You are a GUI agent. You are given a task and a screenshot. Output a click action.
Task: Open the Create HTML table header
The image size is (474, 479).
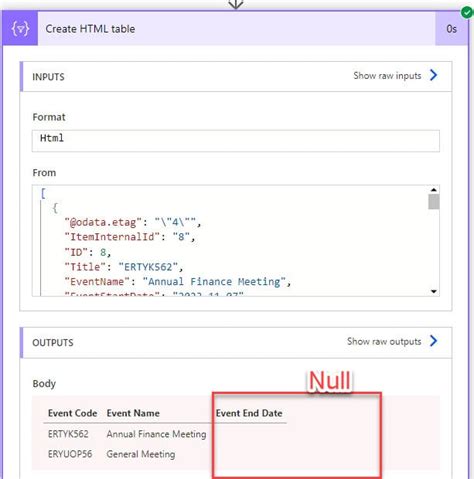pos(236,29)
